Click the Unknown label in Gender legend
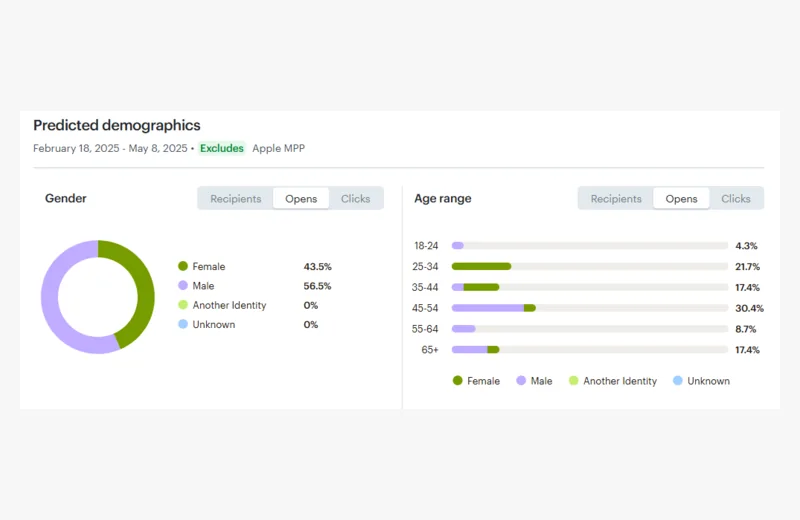This screenshot has width=800, height=520. coord(214,325)
